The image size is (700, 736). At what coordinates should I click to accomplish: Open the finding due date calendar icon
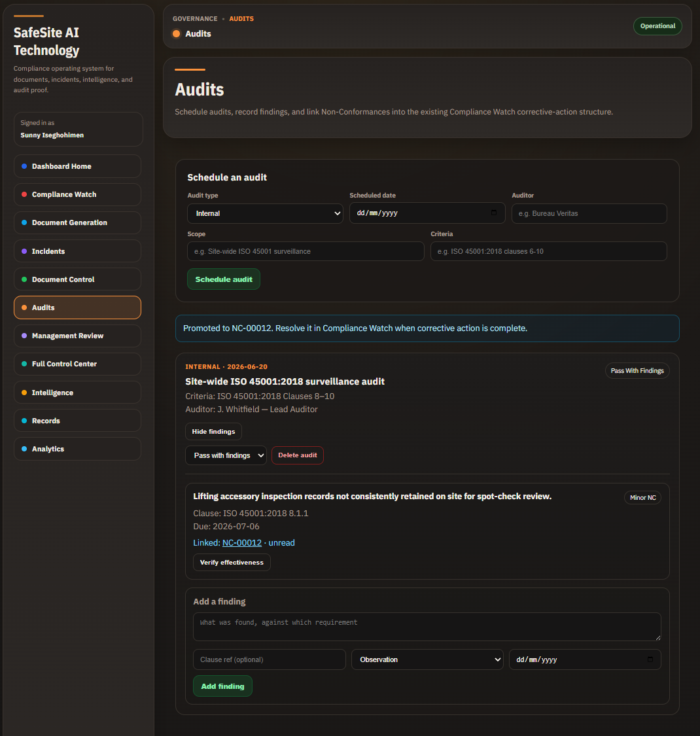point(650,659)
